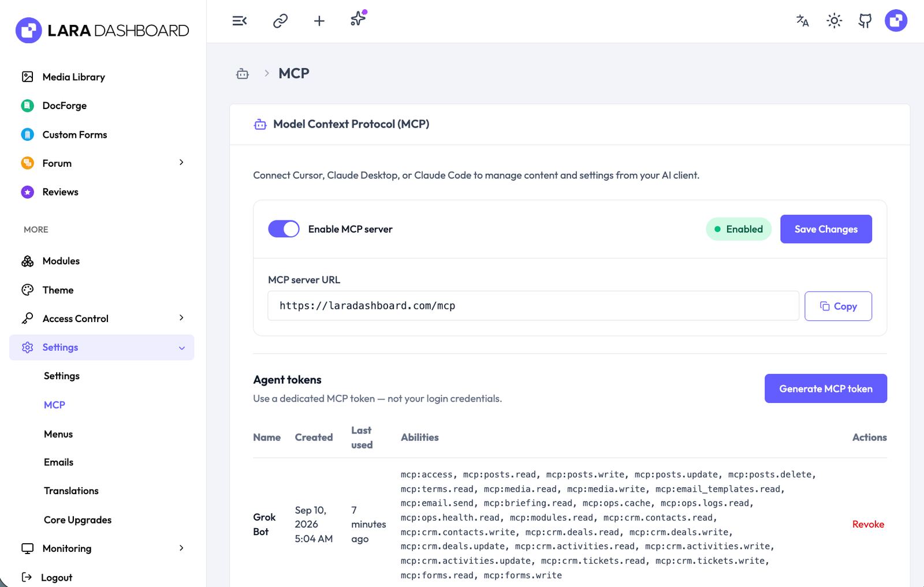Click the Access Control key icon
Screen dimensions: 924x587
coord(27,319)
